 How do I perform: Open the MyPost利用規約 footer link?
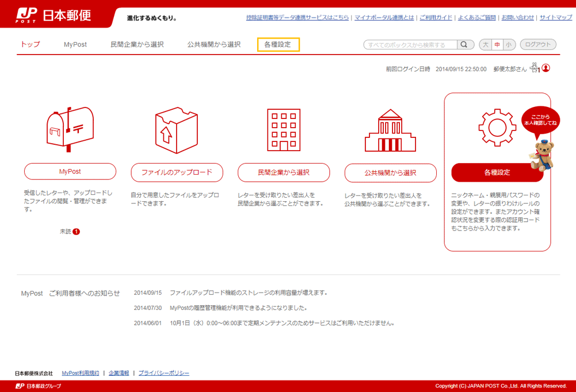tap(81, 373)
